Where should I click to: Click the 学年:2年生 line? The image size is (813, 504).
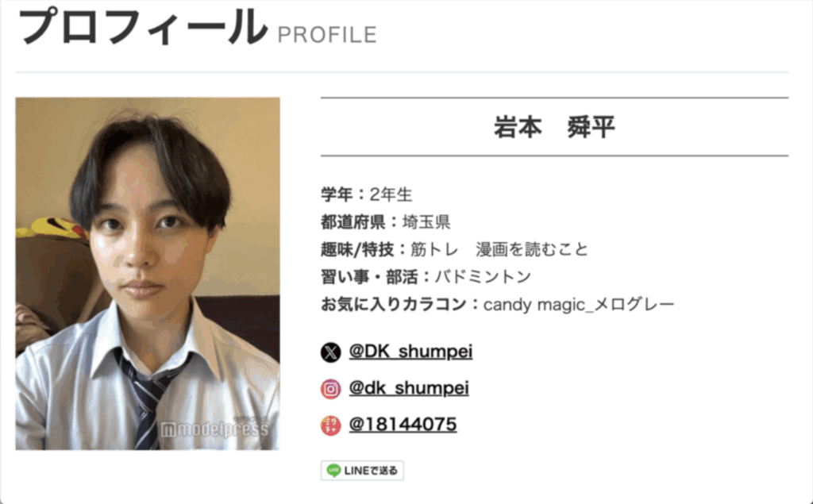pos(367,195)
